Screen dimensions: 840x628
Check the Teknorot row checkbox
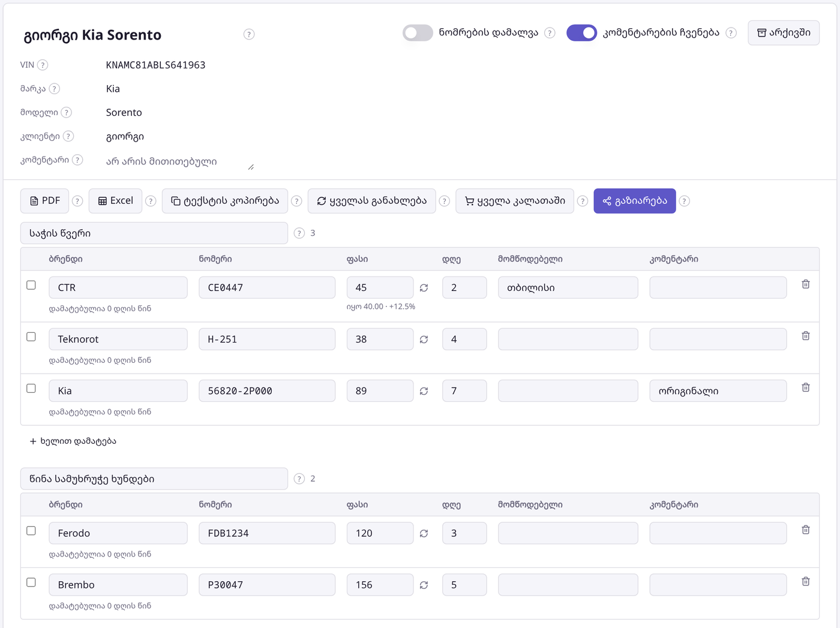click(31, 336)
